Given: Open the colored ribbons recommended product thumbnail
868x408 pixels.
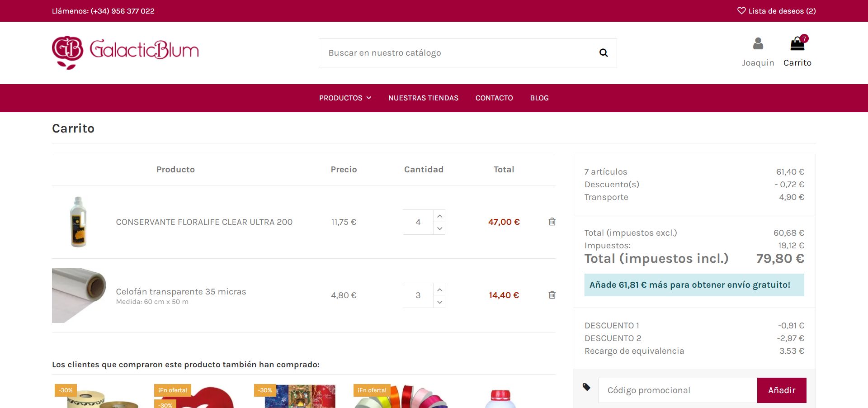Looking at the screenshot, I should [x=401, y=397].
